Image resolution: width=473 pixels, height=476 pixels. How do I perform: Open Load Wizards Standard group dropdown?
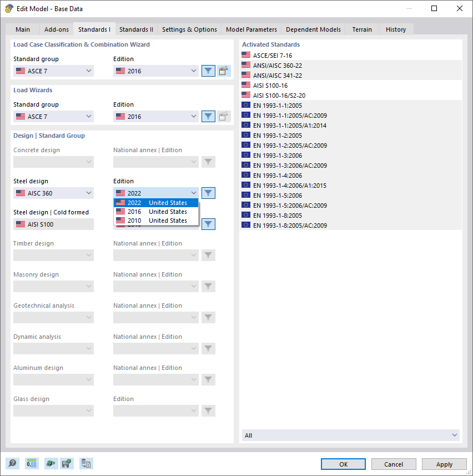pyautogui.click(x=53, y=117)
